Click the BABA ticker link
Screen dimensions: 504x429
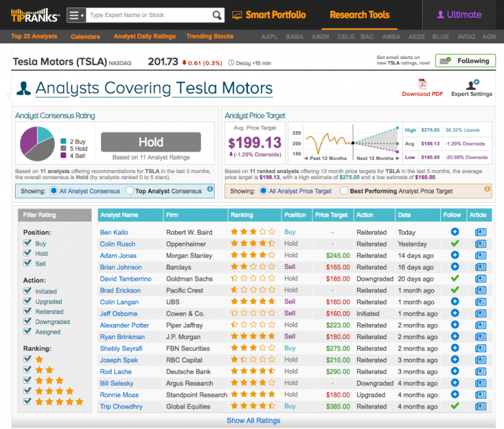295,37
